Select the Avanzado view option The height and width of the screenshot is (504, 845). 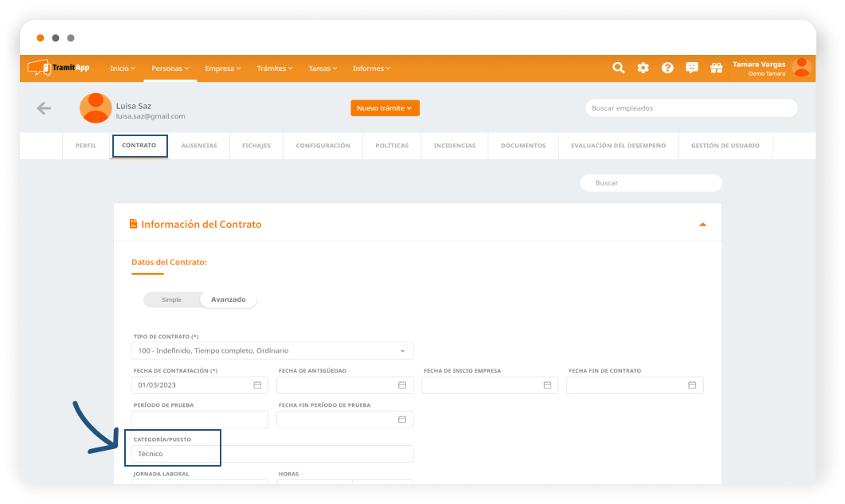pos(228,300)
